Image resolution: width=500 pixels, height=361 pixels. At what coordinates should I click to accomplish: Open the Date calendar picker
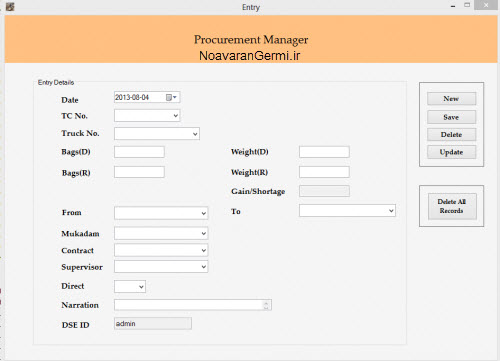point(171,97)
